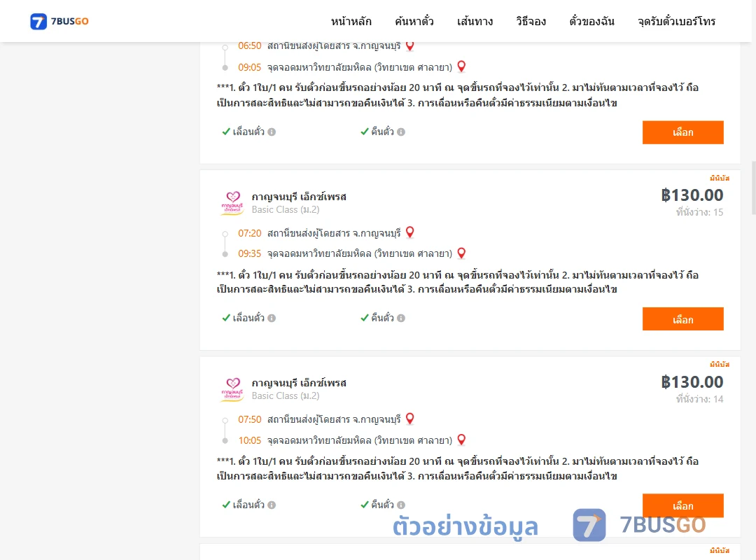This screenshot has height=560, width=756.
Task: Click map pin next to 09:35 Mahidol stop
Action: (461, 253)
